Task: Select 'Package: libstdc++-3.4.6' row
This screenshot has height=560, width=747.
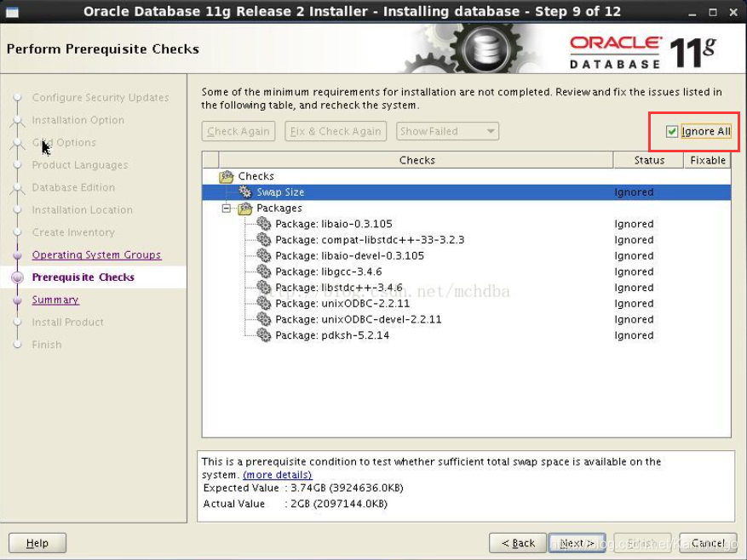Action: (467, 287)
